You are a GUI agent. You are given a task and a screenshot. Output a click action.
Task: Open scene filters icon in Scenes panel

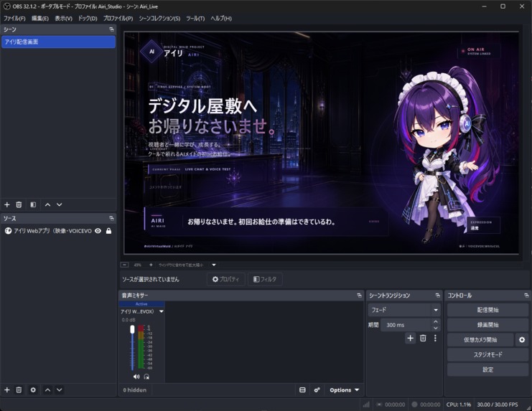[33, 204]
